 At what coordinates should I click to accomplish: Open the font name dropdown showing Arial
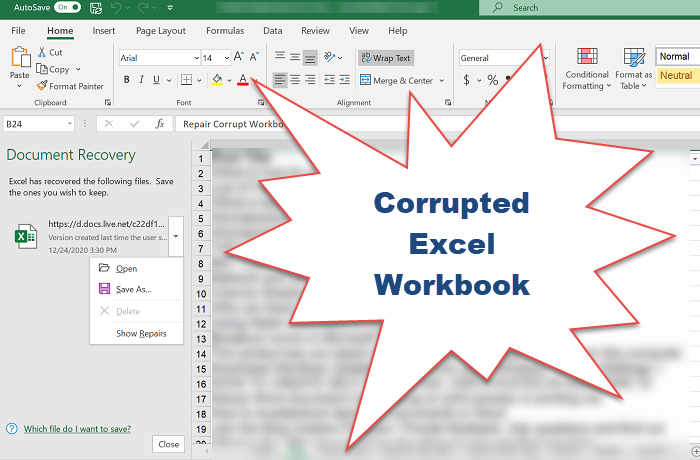click(x=158, y=58)
